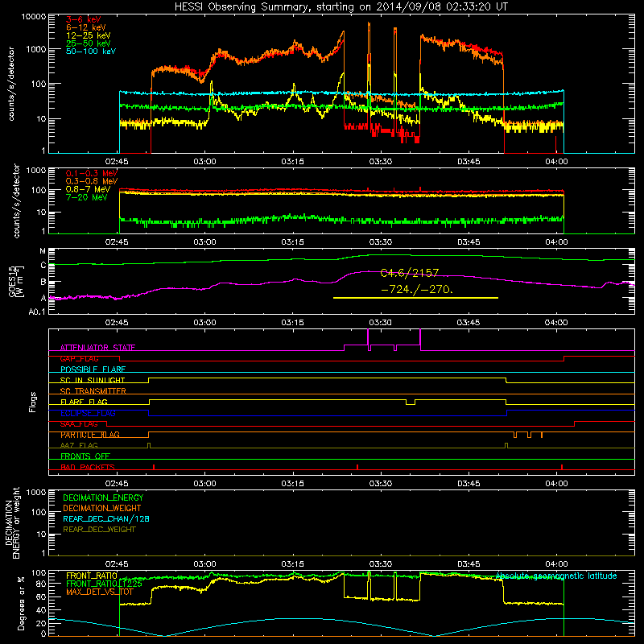Select the 50-100 keV legend label
This screenshot has height=644, width=644.
[x=91, y=52]
